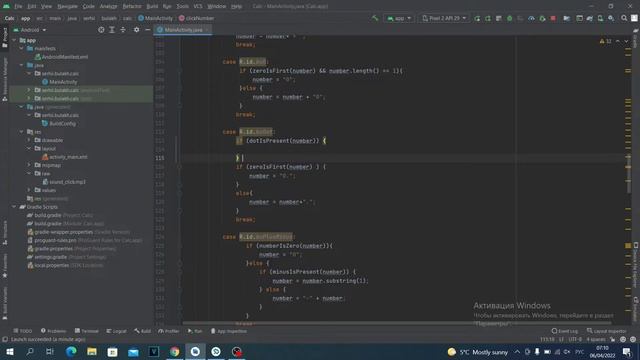Select local.properties file
This screenshot has height=360, width=640.
click(x=65, y=265)
